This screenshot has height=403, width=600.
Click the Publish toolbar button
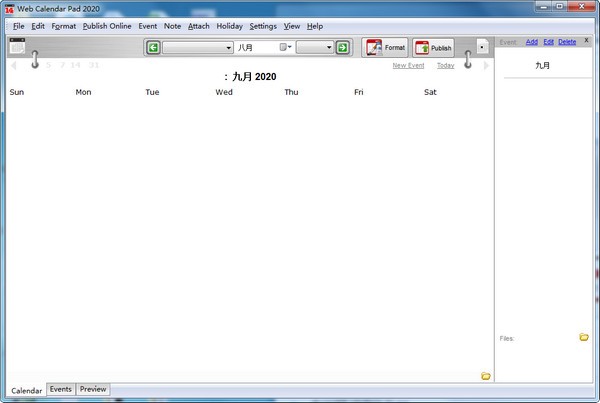click(434, 47)
